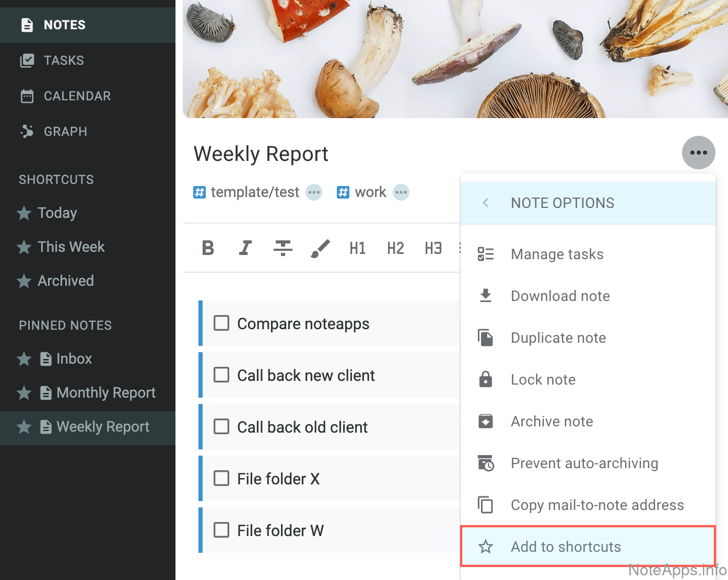The width and height of the screenshot is (728, 580).
Task: Click the three-dot note options button
Action: 698,153
